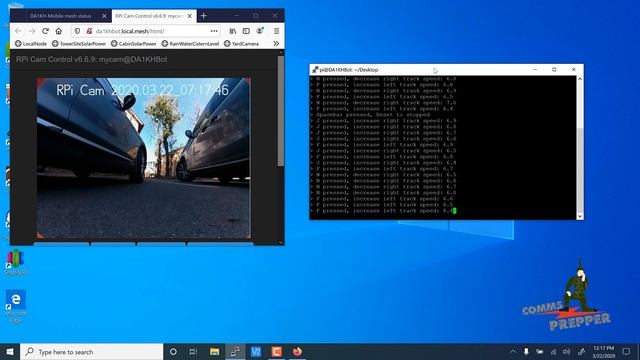The image size is (640, 360).
Task: Open Firefox Library icon
Action: click(233, 31)
